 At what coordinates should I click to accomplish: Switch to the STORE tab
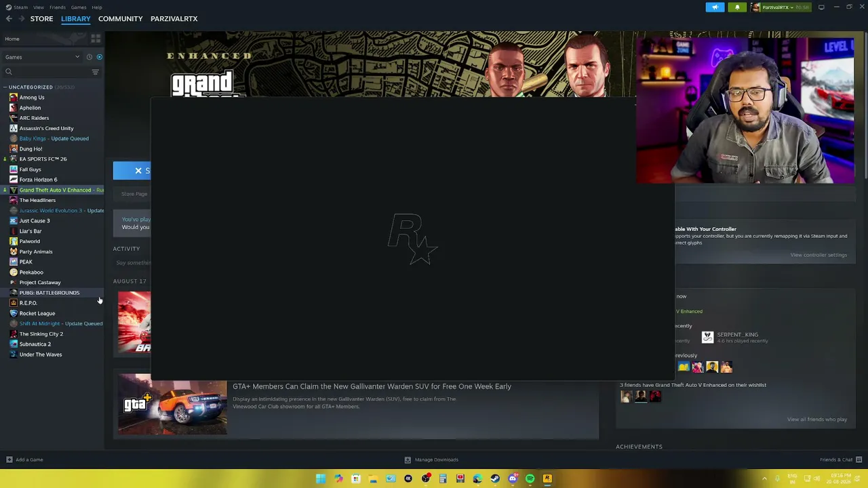coord(41,19)
